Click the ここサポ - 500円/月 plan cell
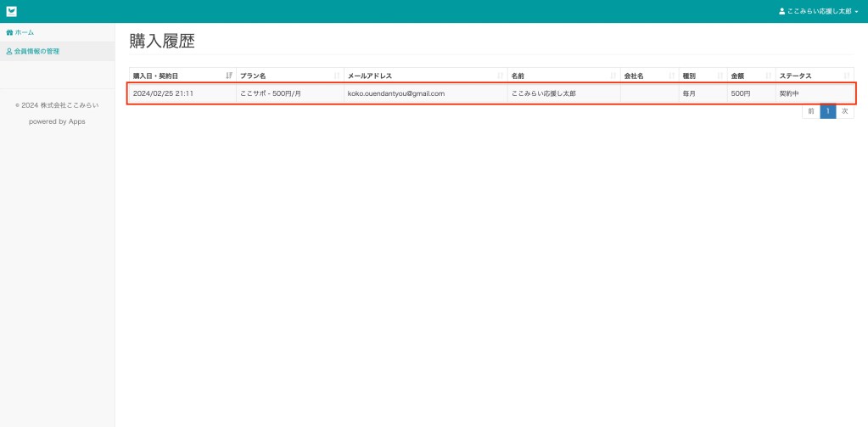868x427 pixels. point(271,93)
